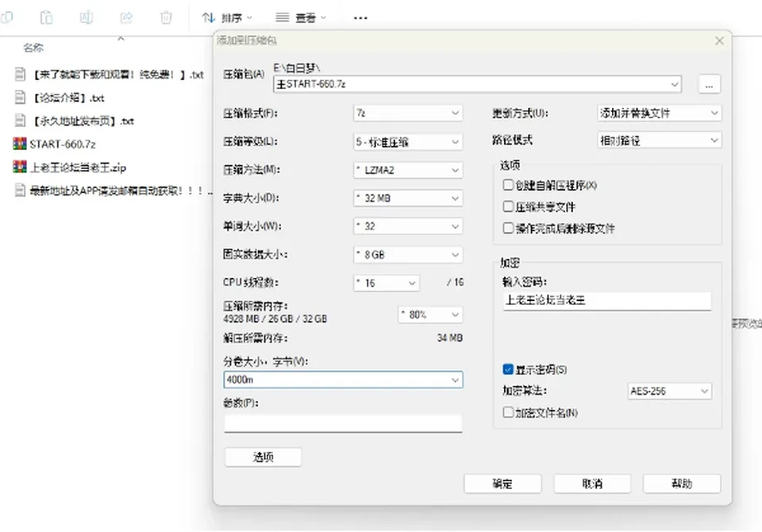This screenshot has height=532, width=762.
Task: Click the 取消 button
Action: [592, 484]
